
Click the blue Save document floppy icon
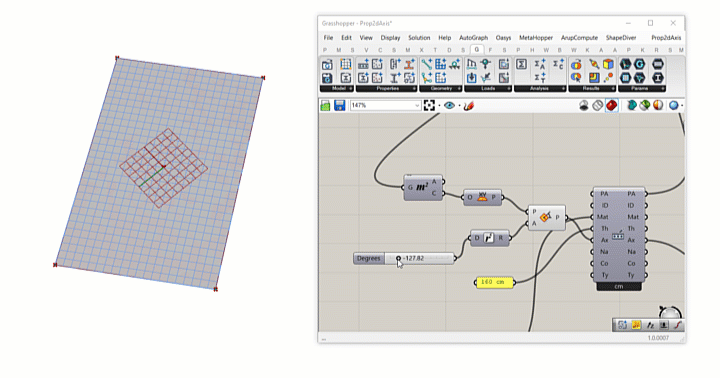pos(339,106)
